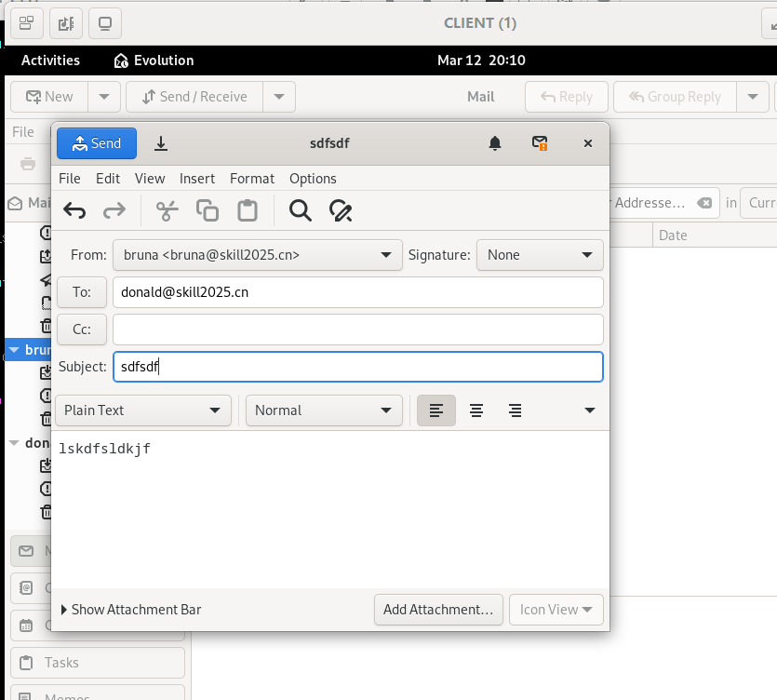
Task: Toggle the bell read-receipt icon
Action: (495, 143)
